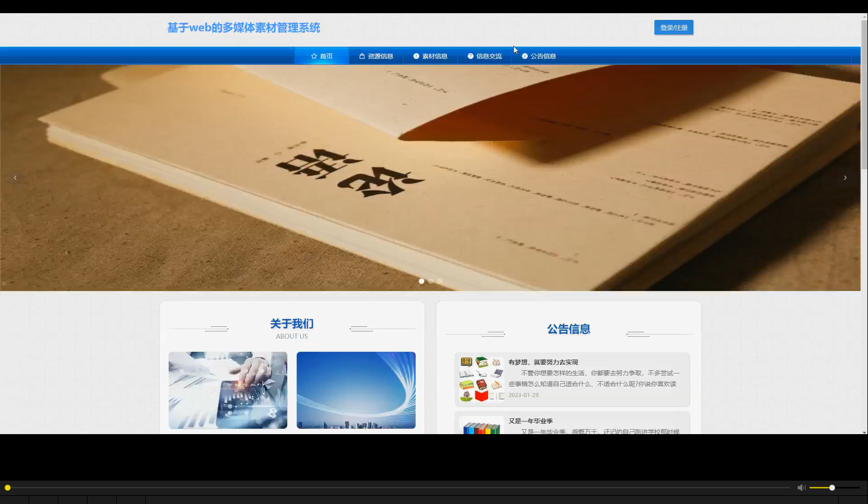The image size is (868, 504).
Task: Click the left carousel arrow
Action: (x=15, y=178)
